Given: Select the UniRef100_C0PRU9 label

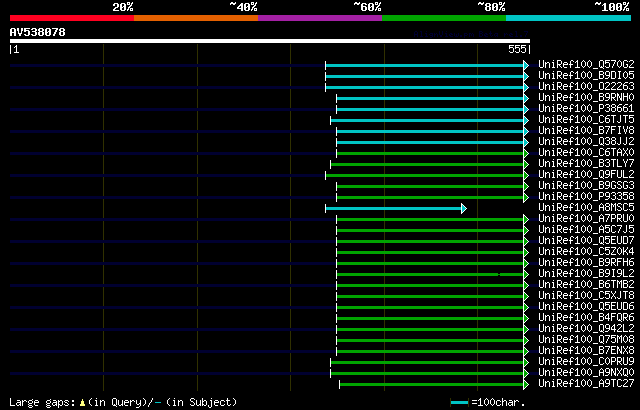Looking at the screenshot, I should pos(586,362).
